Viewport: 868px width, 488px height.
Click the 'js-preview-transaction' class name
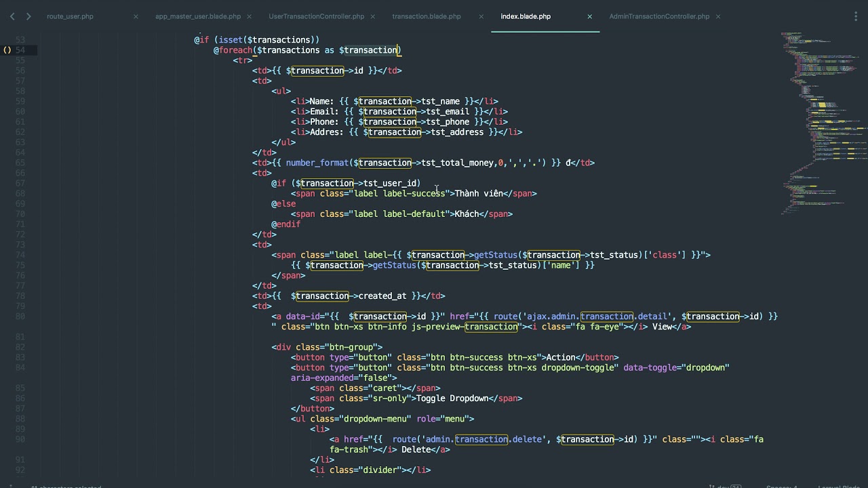pos(465,327)
